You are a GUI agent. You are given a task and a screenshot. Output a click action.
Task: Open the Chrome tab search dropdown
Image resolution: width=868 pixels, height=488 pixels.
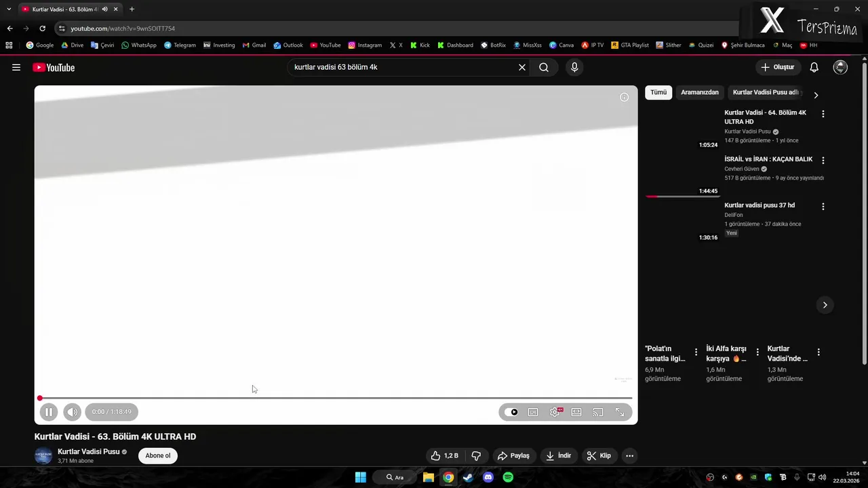(x=9, y=9)
